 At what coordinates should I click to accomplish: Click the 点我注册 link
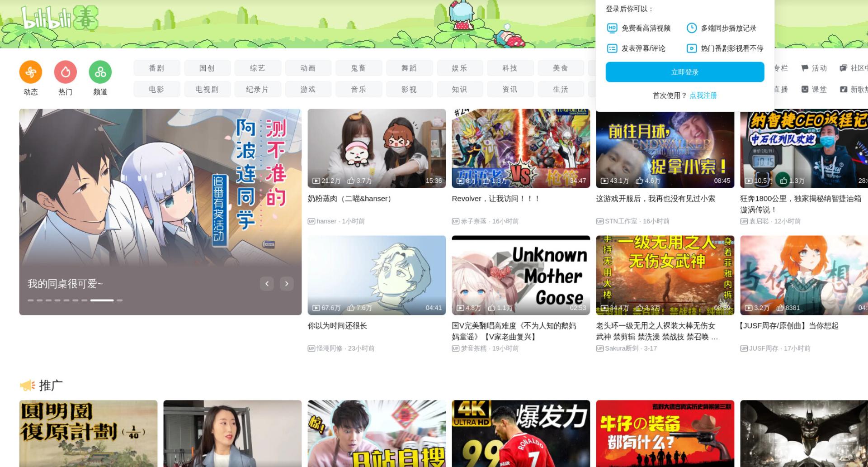click(x=703, y=95)
